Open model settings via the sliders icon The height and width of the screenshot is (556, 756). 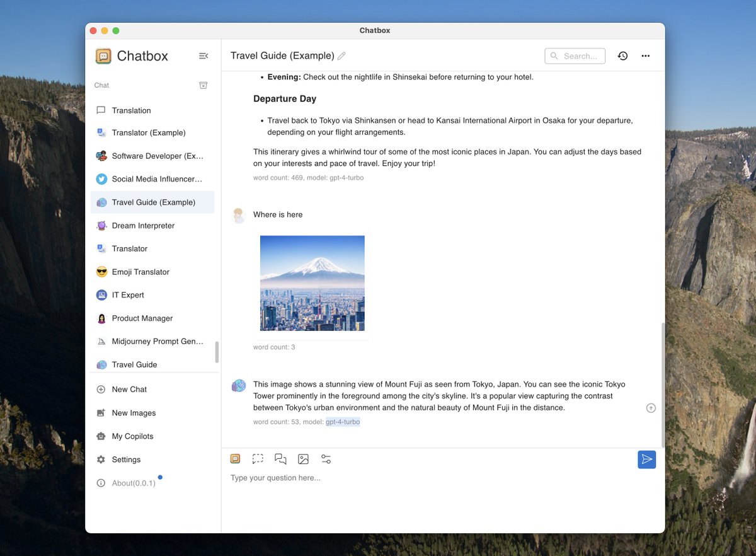pyautogui.click(x=326, y=458)
